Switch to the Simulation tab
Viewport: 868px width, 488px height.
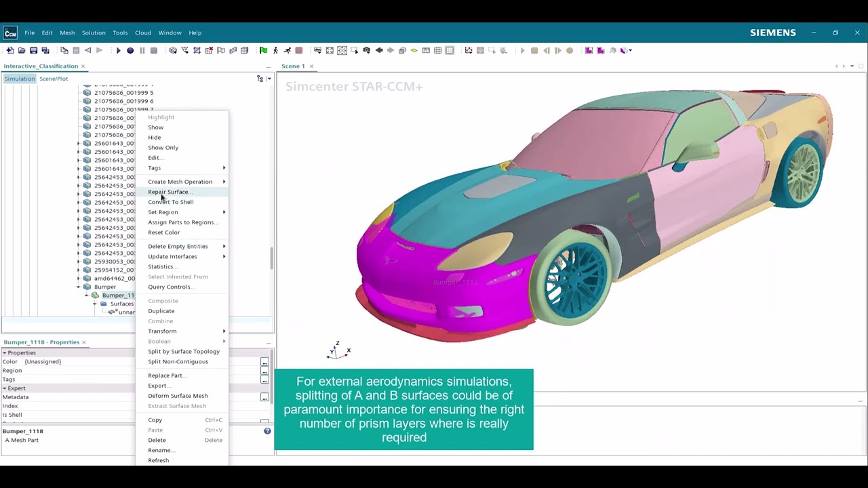point(20,79)
